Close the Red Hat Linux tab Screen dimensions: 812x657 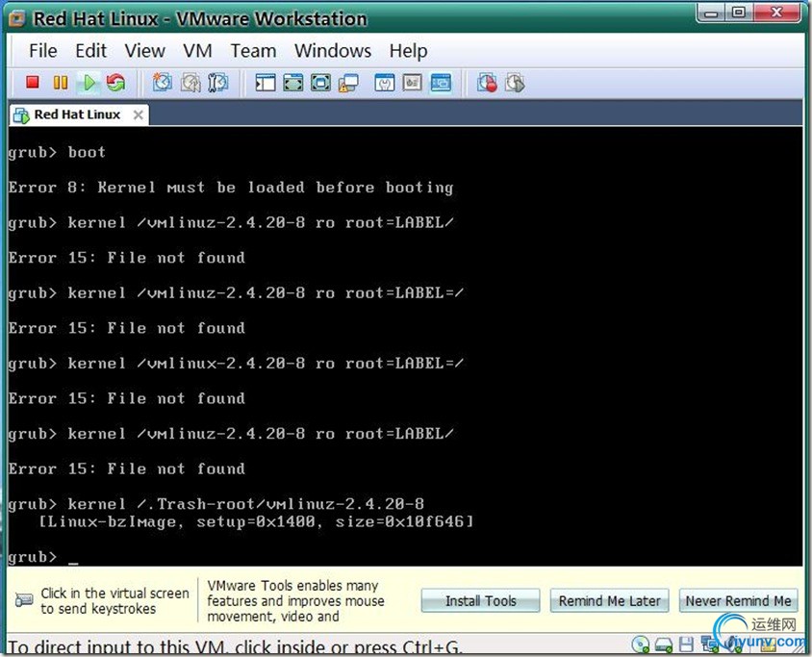[138, 114]
